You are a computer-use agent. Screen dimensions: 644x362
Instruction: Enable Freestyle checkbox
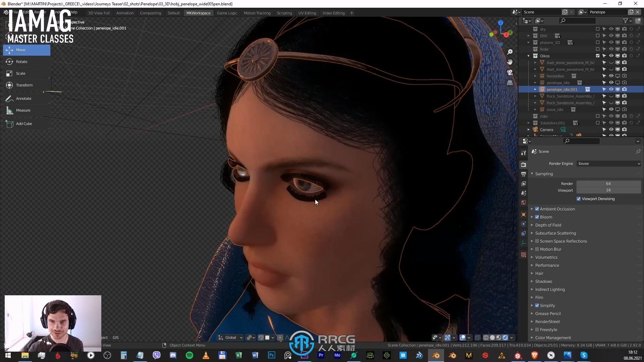537,329
